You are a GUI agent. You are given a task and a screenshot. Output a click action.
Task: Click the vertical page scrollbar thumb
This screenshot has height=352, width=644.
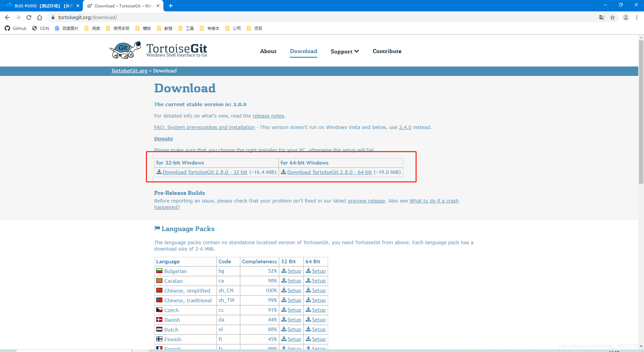tap(641, 112)
